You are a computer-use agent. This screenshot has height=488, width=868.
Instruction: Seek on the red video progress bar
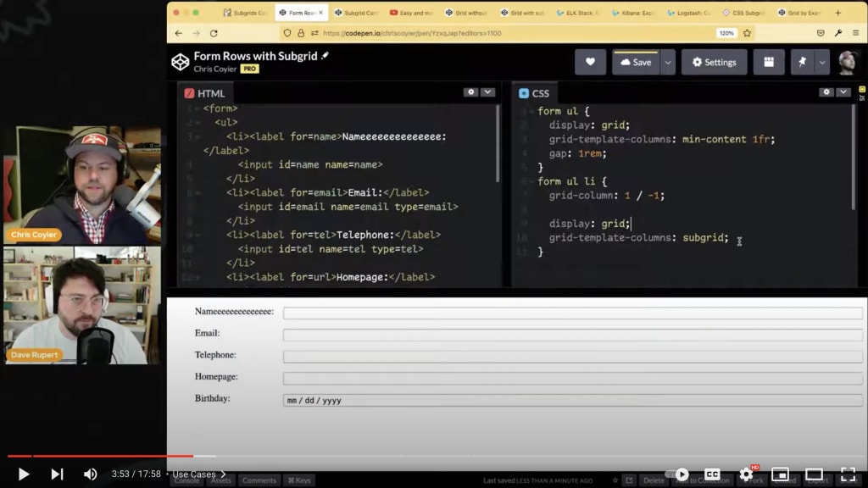point(100,456)
